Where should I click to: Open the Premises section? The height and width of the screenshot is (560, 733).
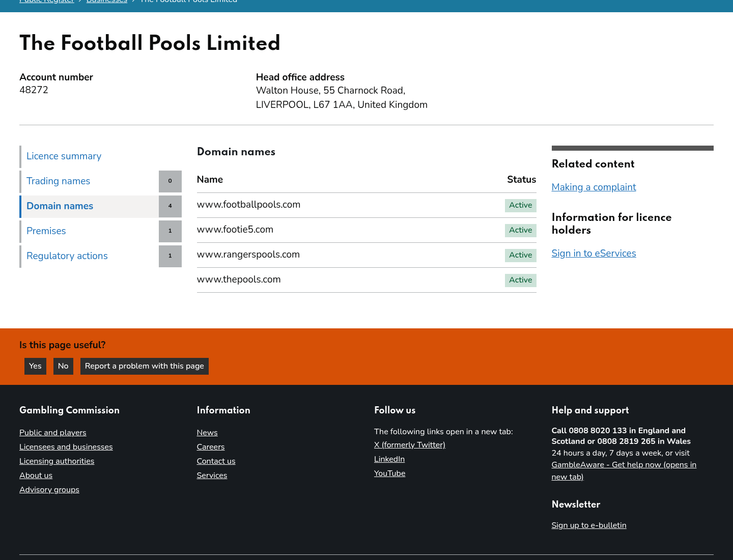[x=46, y=231]
